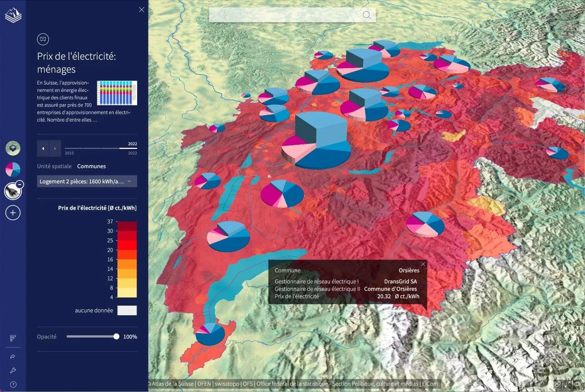Open the Atlas of Switzerland logo menu

coord(12,14)
